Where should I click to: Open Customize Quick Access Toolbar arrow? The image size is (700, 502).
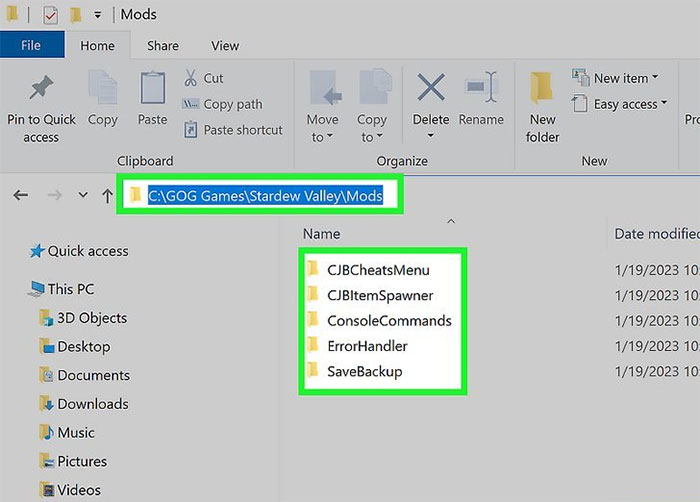(x=97, y=16)
